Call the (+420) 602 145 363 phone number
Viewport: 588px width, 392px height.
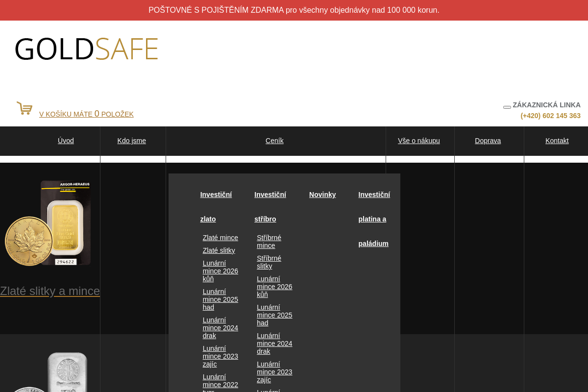[550, 116]
